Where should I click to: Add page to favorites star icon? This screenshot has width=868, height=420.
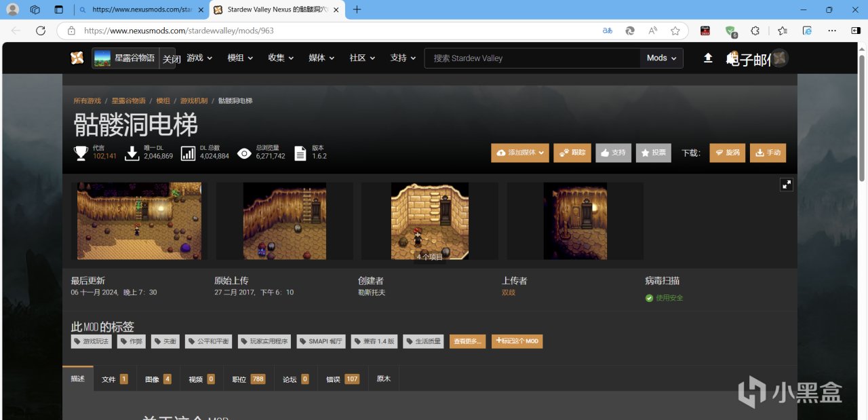click(x=675, y=31)
